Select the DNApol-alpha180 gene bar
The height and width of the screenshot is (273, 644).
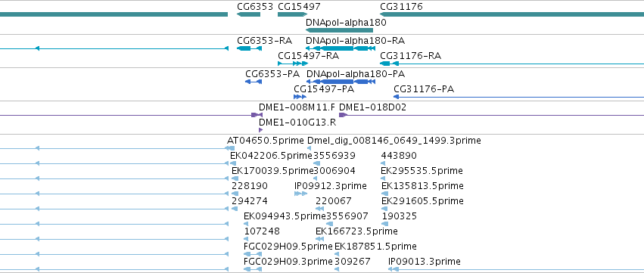coord(339,30)
